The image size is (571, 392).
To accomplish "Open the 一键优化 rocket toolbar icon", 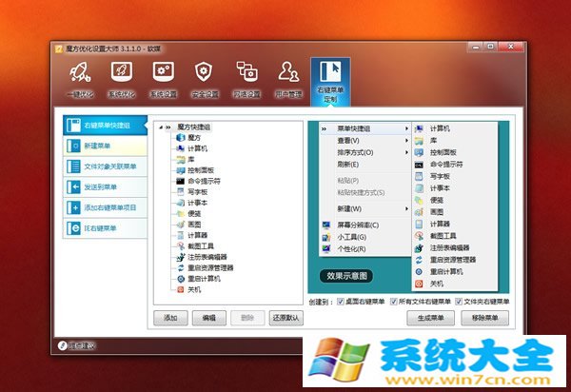I will click(80, 71).
